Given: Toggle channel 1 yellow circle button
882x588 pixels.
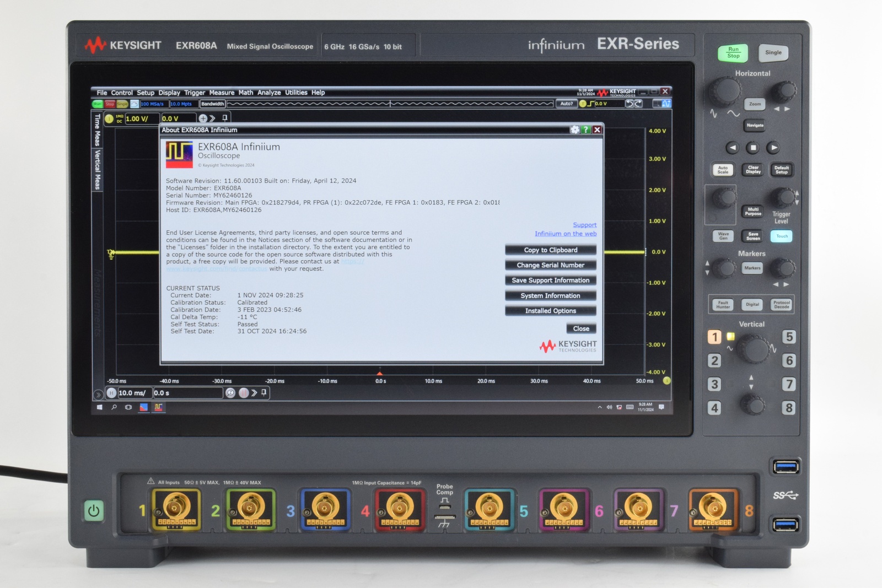Looking at the screenshot, I should [109, 118].
